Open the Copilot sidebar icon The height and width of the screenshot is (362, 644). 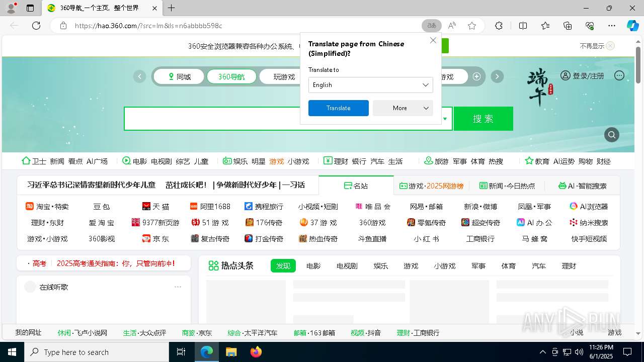tap(632, 26)
